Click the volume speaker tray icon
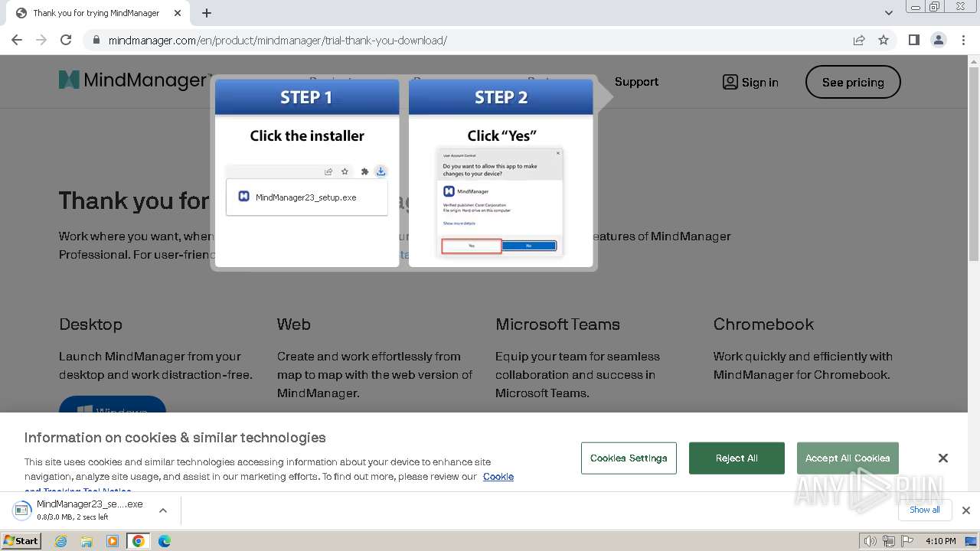The width and height of the screenshot is (980, 551). click(870, 541)
